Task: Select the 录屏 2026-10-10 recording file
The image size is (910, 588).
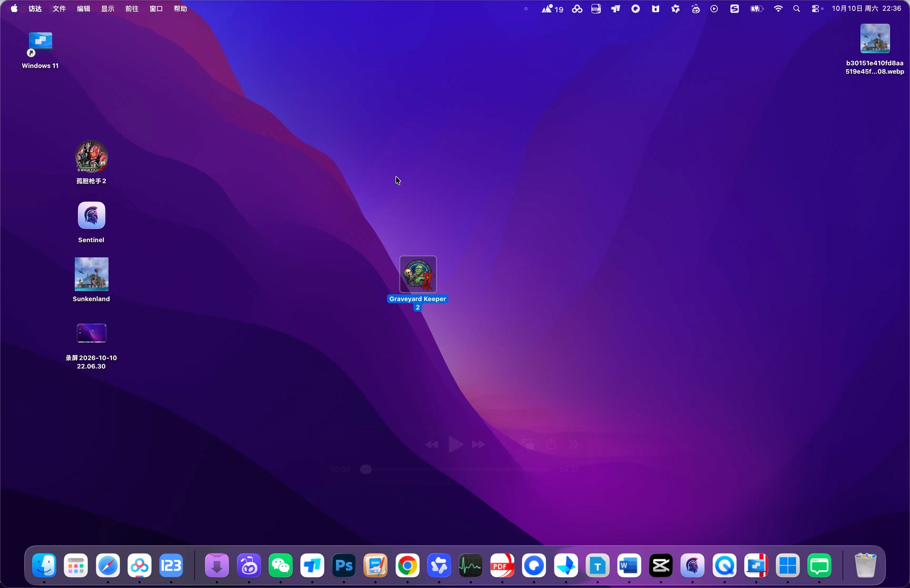Action: (x=91, y=333)
